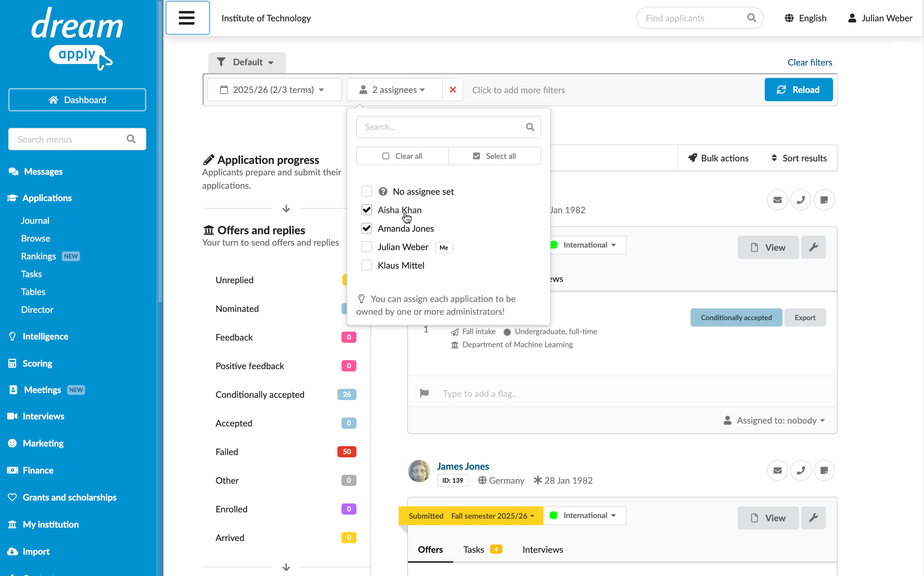The height and width of the screenshot is (576, 924).
Task: Click the flag icon in the flag row
Action: 424,393
